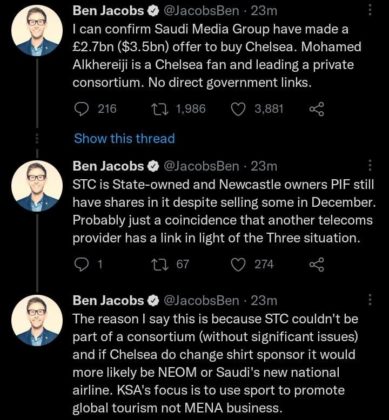This screenshot has width=389, height=420.
Task: Open Ben Jacobs name on second tweet
Action: click(x=108, y=166)
